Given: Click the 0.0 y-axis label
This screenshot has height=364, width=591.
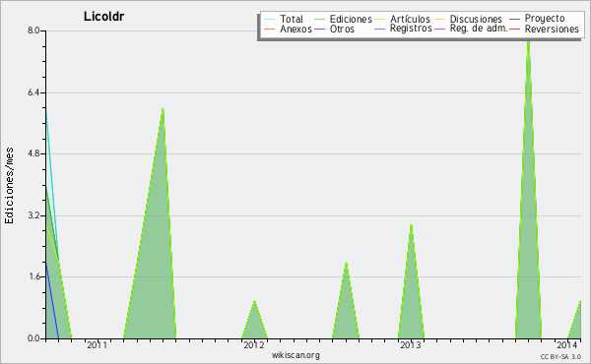Looking at the screenshot, I should click(33, 338).
